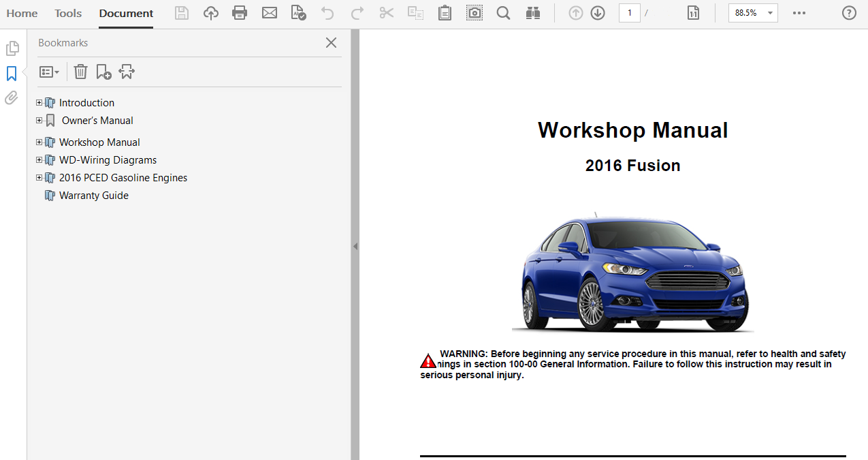This screenshot has width=868, height=460.
Task: Go to next page arrow
Action: [598, 13]
